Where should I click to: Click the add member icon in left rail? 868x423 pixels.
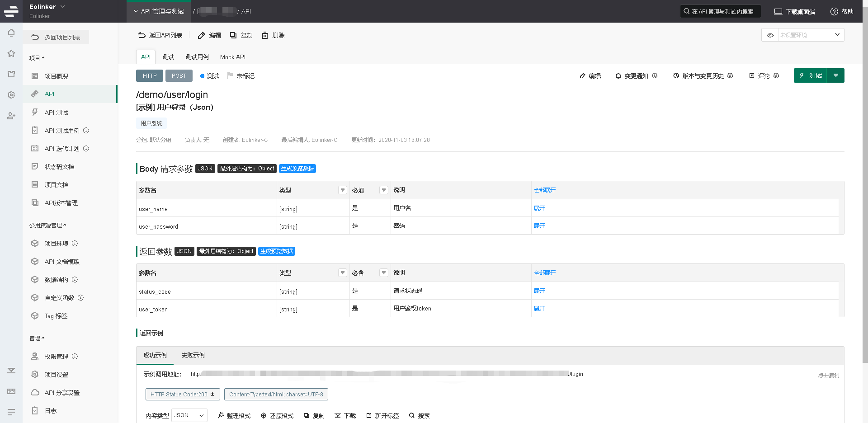[11, 116]
